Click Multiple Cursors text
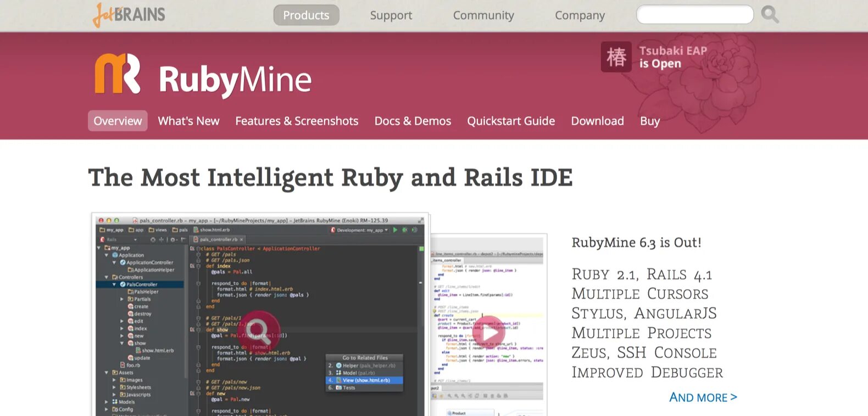This screenshot has width=868, height=416. [x=640, y=294]
